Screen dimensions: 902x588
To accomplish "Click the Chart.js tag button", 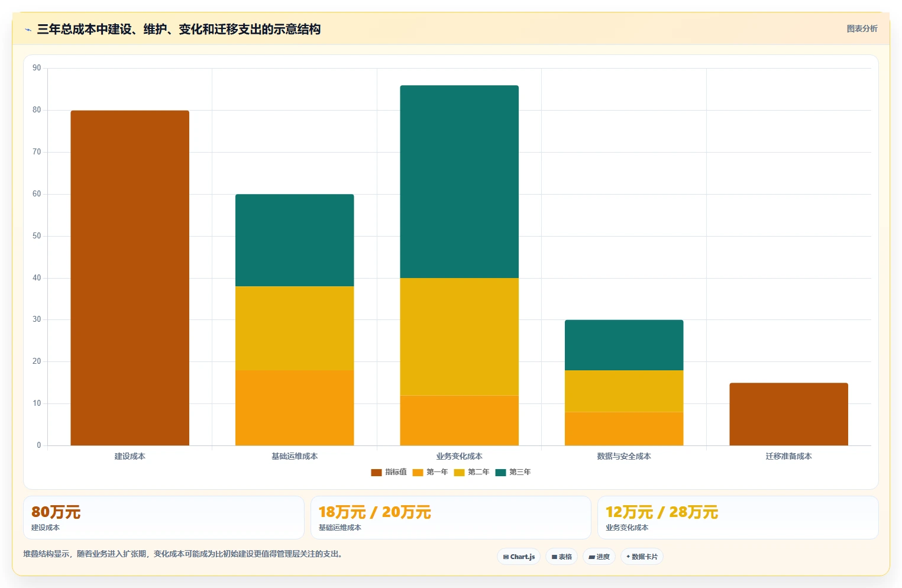I will coord(519,557).
